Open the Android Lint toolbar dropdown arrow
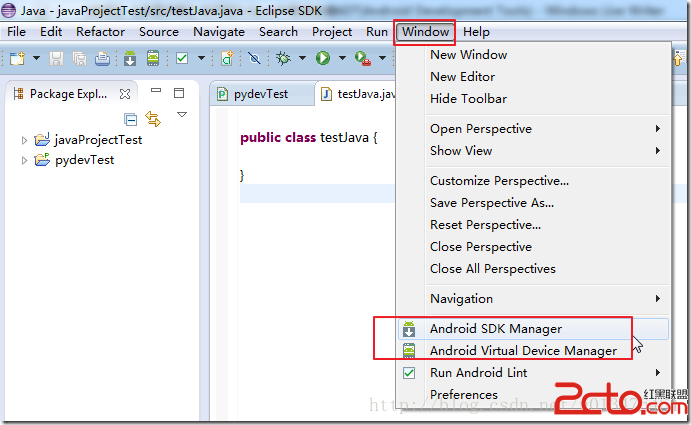The height and width of the screenshot is (425, 691). 201,58
